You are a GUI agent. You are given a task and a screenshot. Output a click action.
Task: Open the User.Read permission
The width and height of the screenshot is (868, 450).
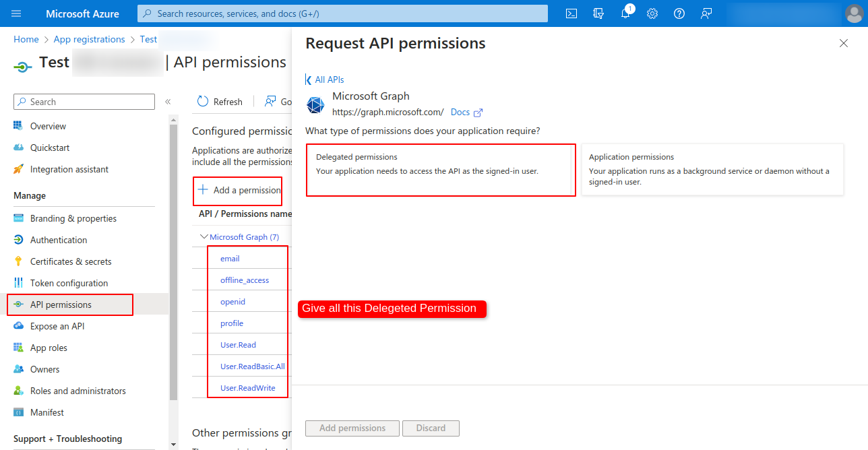(238, 345)
